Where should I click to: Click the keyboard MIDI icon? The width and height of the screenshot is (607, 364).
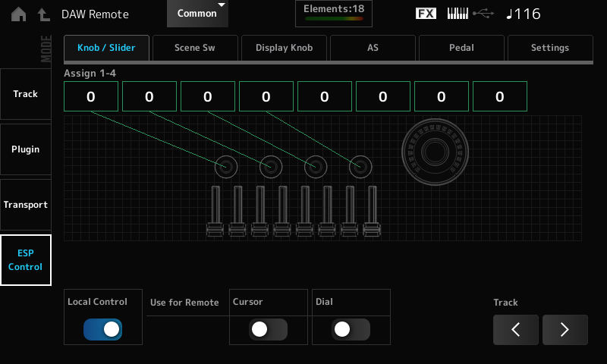point(458,14)
